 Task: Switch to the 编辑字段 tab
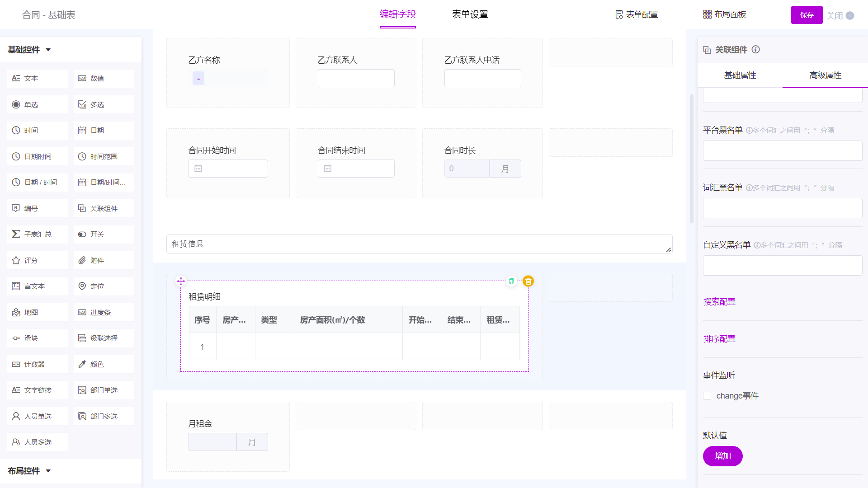tap(398, 14)
